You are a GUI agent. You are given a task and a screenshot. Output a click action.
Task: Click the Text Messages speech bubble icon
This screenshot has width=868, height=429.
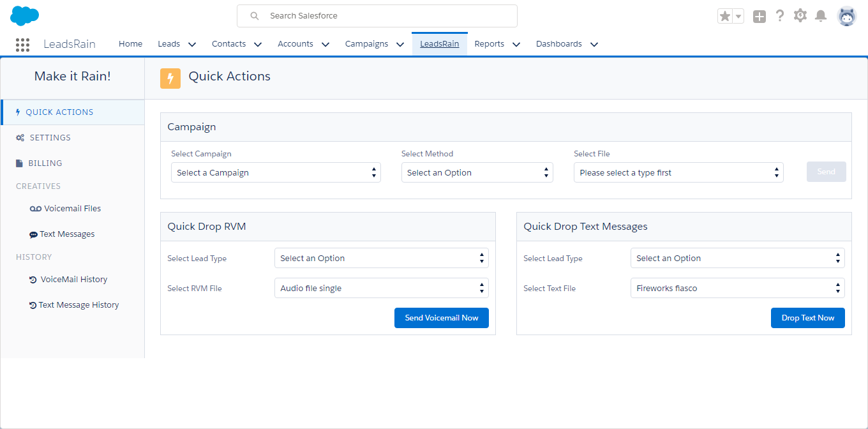[x=34, y=235]
